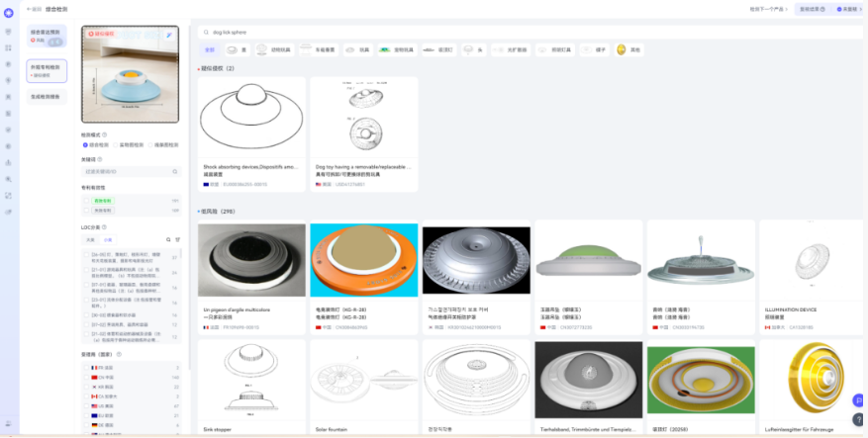868x438 pixels.
Task: Click the sort icon in LOC分类 section
Action: click(x=178, y=239)
